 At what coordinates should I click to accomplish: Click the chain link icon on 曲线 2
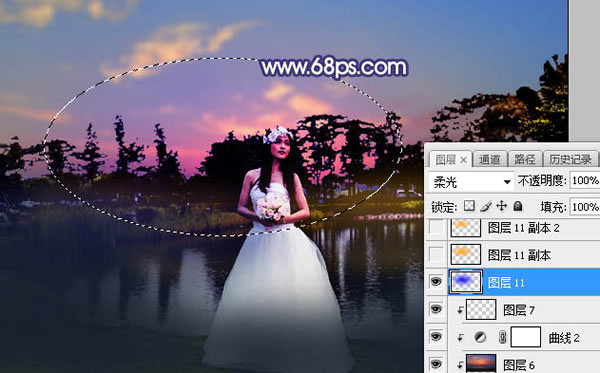click(503, 337)
